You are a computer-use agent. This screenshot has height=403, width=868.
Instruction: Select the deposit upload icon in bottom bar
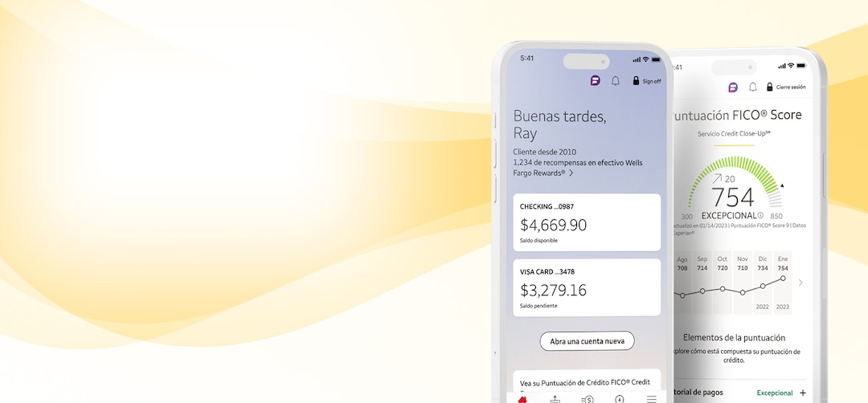(x=555, y=399)
